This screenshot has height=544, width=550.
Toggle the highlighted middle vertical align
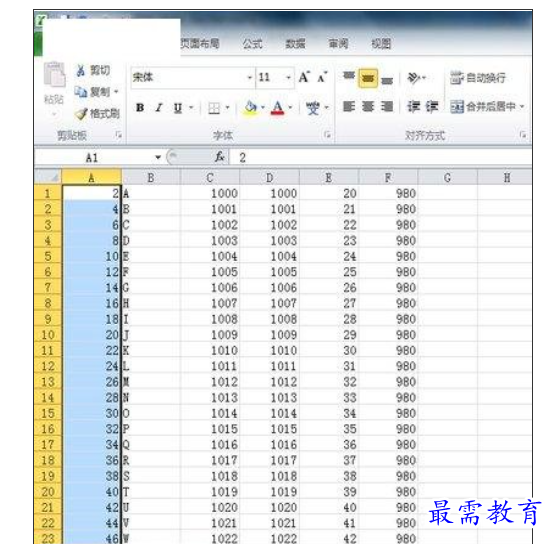pyautogui.click(x=368, y=78)
